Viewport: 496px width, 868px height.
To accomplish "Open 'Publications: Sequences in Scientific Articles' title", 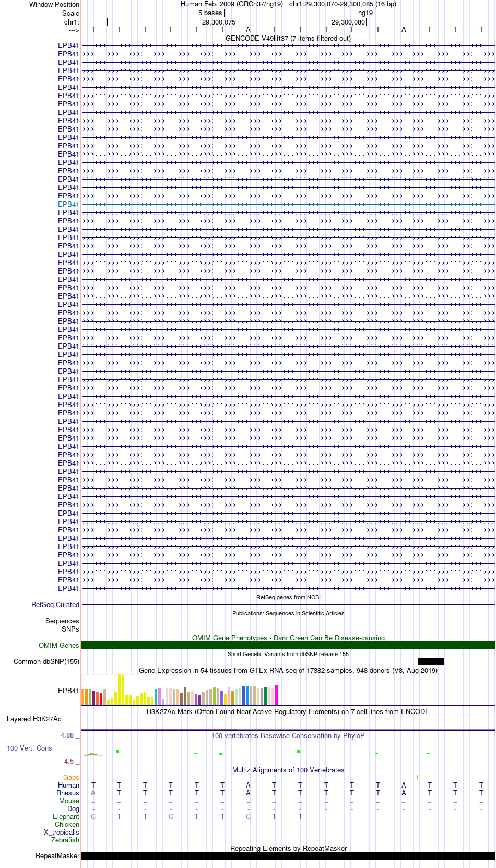I will [288, 613].
